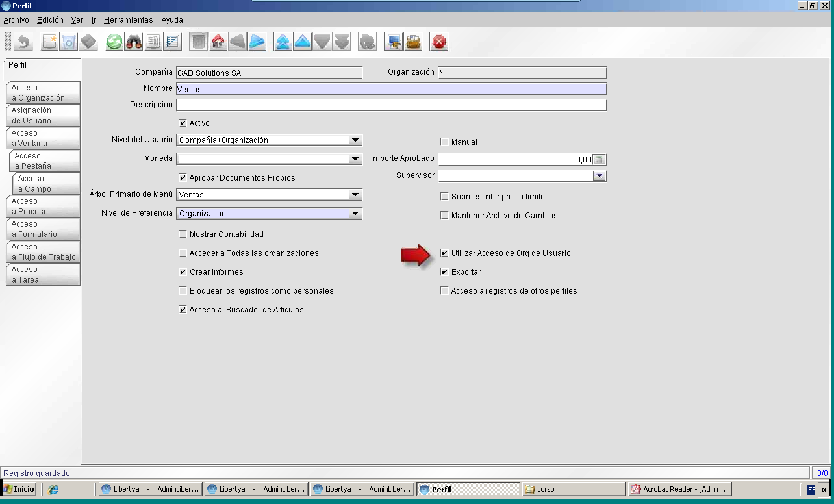Click the red exit window icon
This screenshot has width=834, height=504.
[x=439, y=42]
